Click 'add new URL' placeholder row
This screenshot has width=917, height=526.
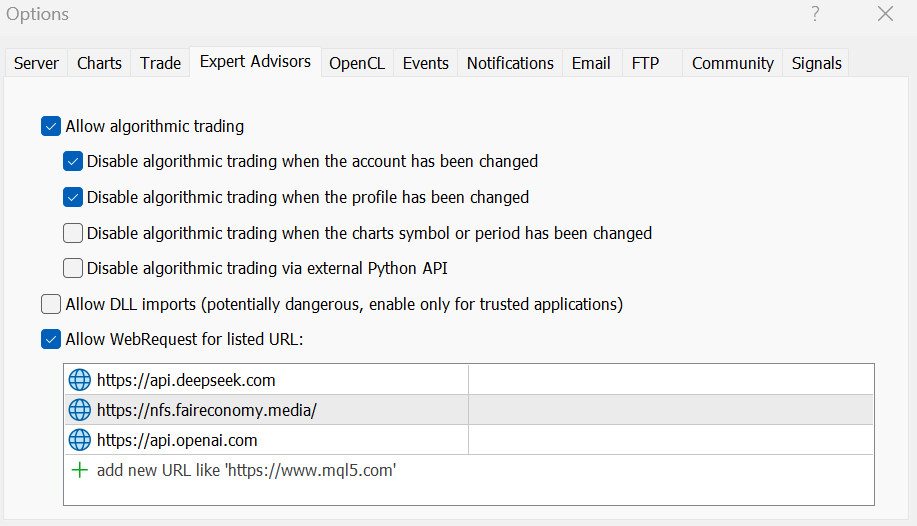246,469
